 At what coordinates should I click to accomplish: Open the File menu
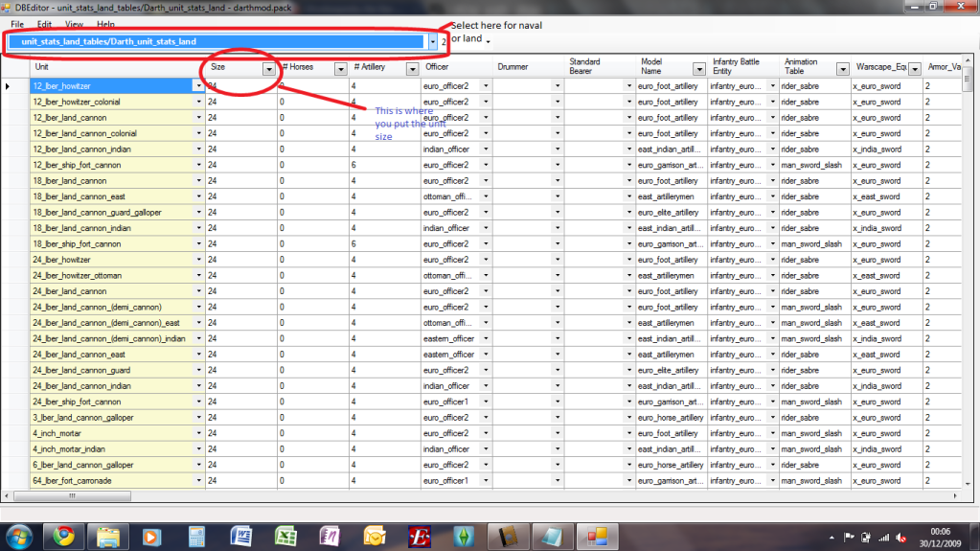point(17,24)
